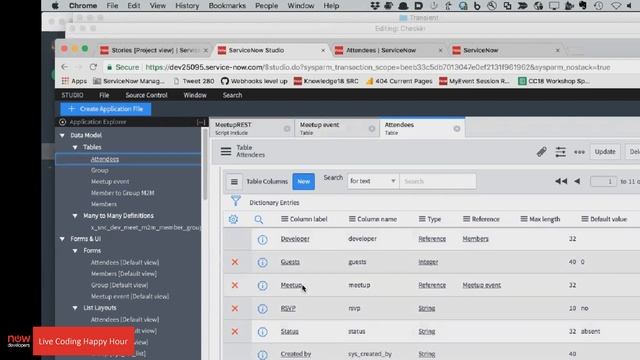Collapse the Application Explorer panel

201,122
